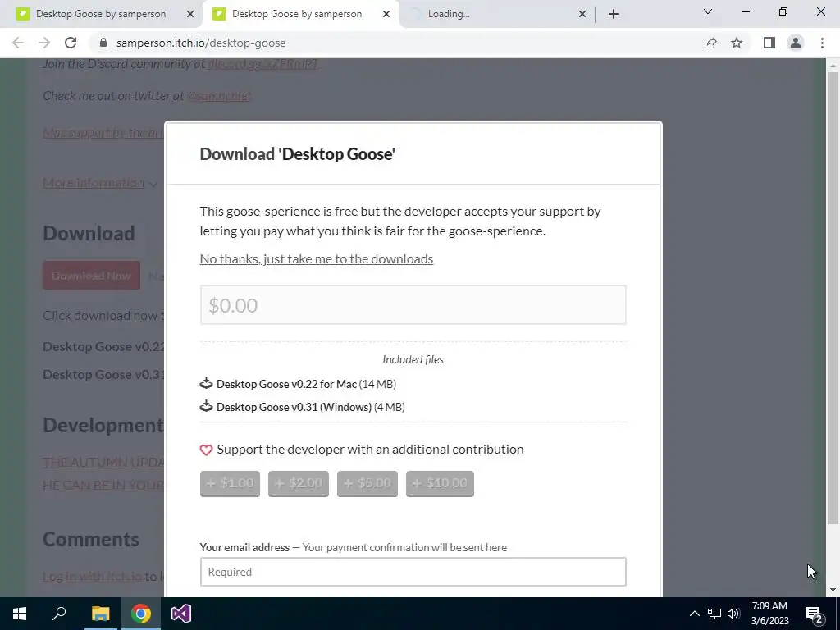Reload the page with the refresh icon

click(x=71, y=43)
